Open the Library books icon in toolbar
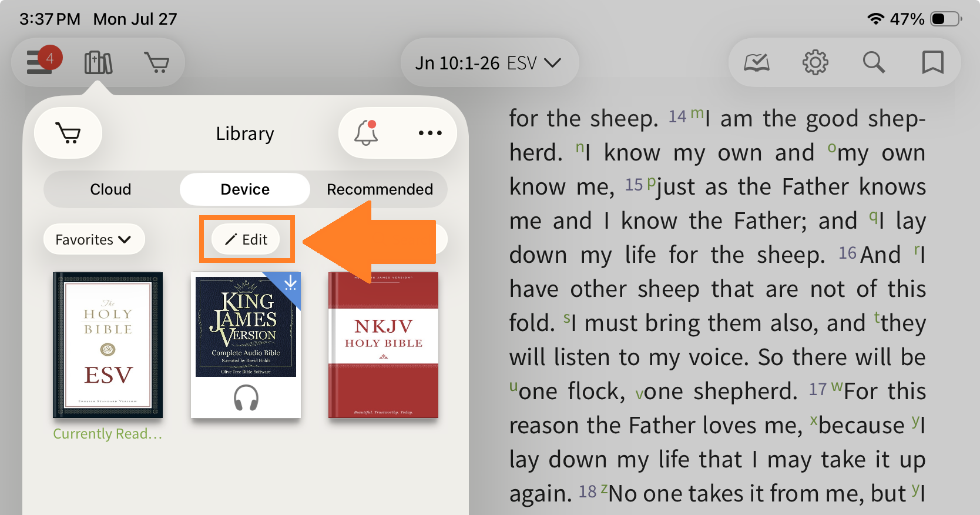 tap(98, 62)
